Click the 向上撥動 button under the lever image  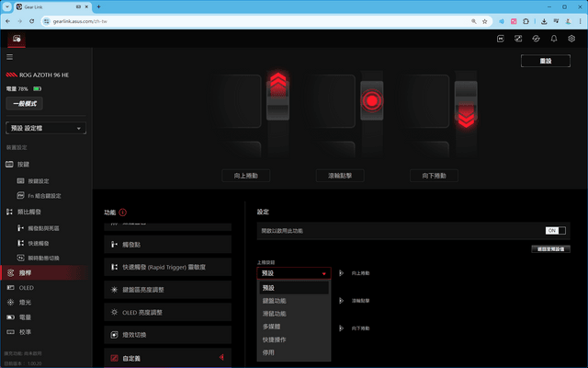(x=245, y=176)
